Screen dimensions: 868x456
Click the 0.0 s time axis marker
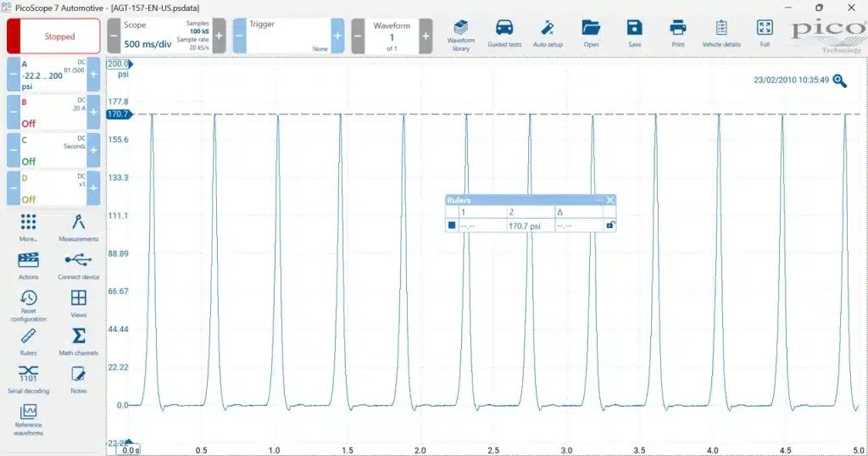[x=130, y=450]
